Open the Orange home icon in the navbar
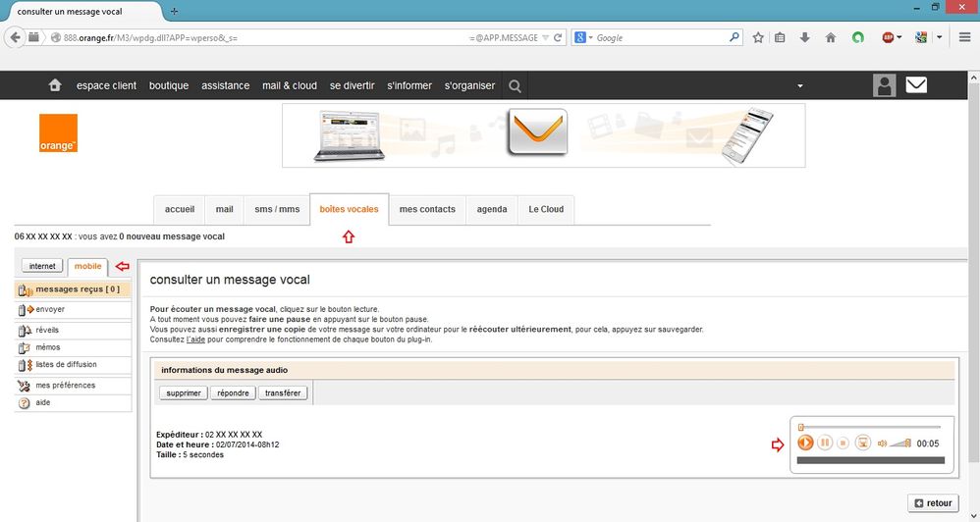 tap(55, 85)
